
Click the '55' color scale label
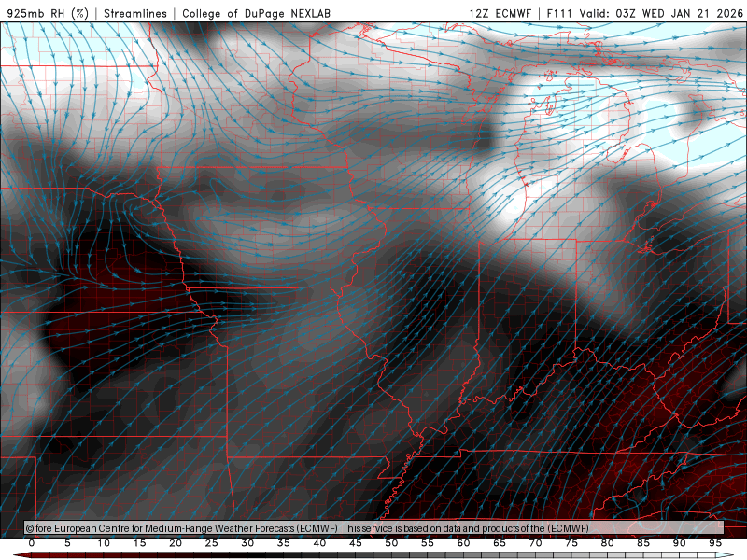point(428,543)
